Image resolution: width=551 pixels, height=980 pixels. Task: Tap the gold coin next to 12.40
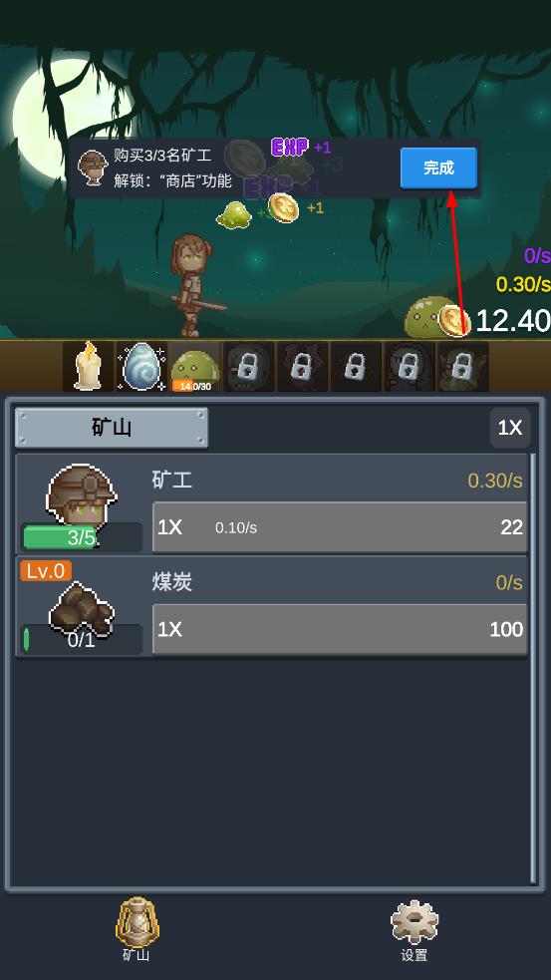(454, 321)
